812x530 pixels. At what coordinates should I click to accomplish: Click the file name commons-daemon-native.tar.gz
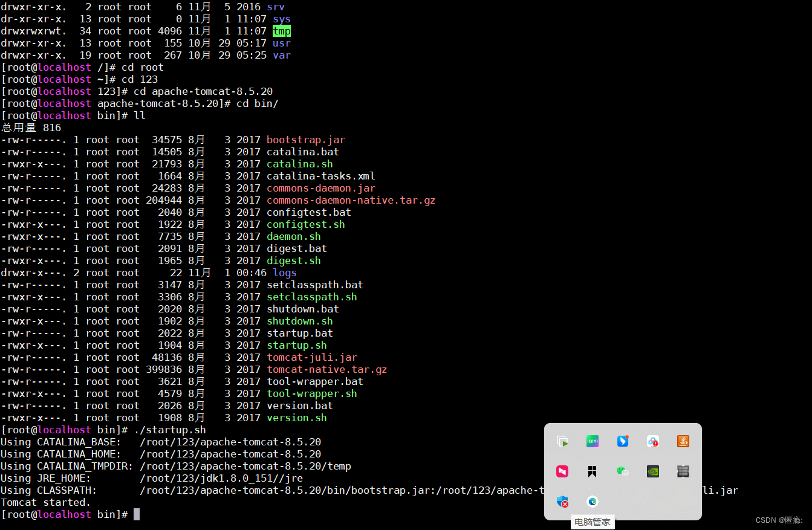(x=351, y=200)
